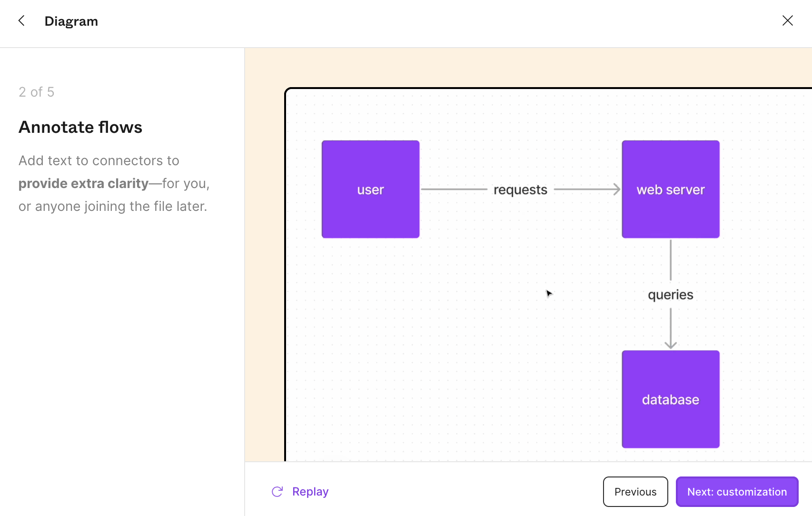This screenshot has height=516, width=812.
Task: Click arrowhead pointing into web server
Action: pos(616,189)
